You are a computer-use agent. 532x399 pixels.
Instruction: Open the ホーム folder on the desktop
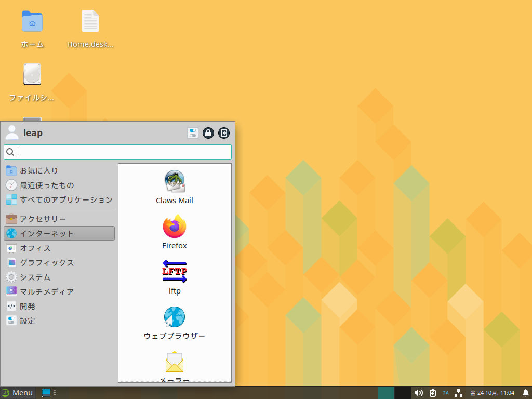(32, 29)
